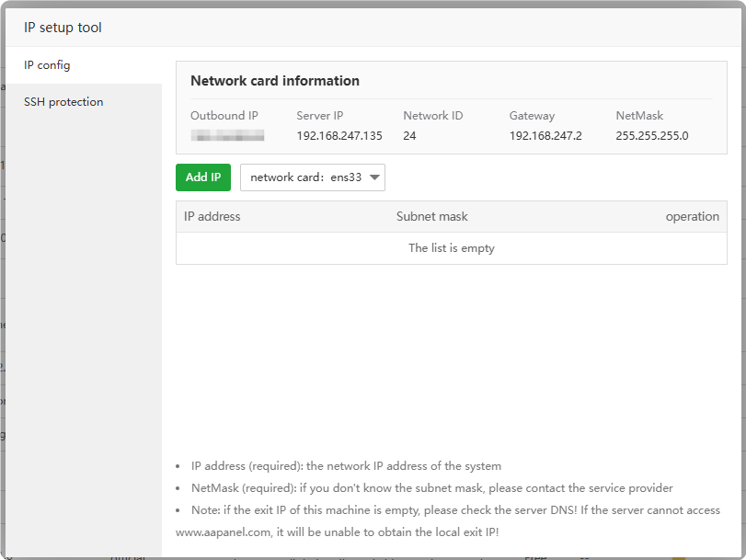The height and width of the screenshot is (560, 746).
Task: Select the NetMask value 255.255.255.0
Action: [x=651, y=136]
